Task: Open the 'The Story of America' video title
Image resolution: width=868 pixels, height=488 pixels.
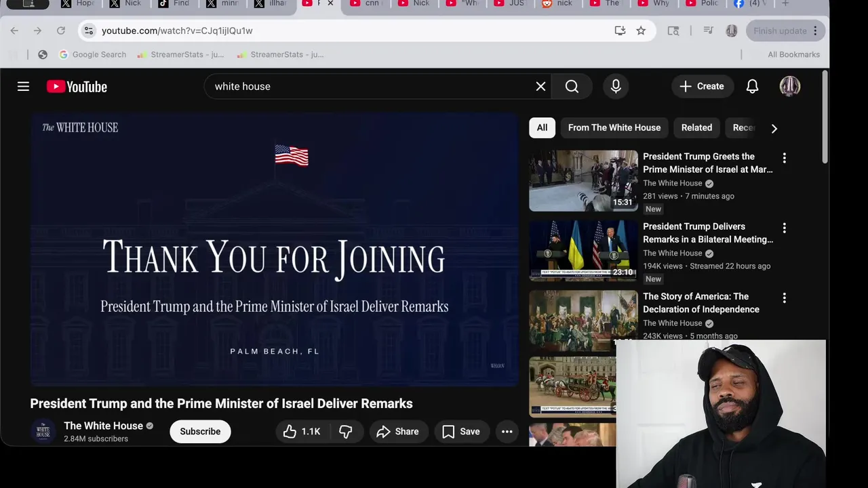Action: click(x=701, y=302)
